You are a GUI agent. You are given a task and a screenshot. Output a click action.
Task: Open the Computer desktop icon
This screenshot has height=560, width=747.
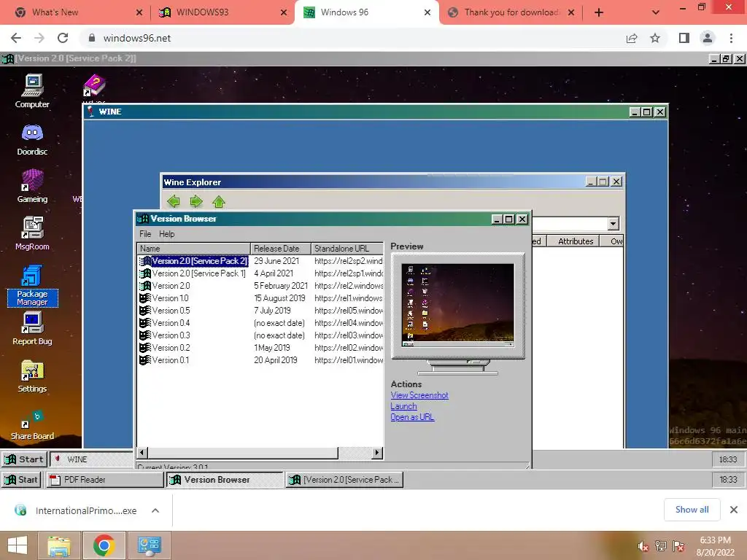point(32,91)
